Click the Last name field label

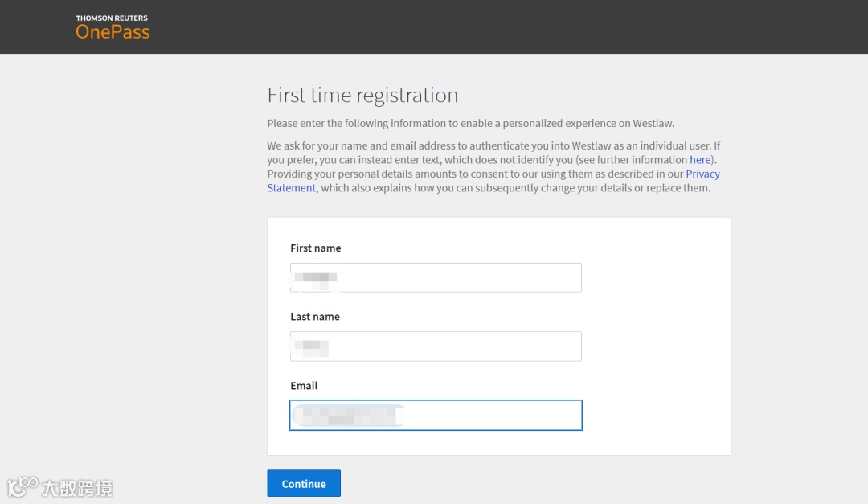click(x=314, y=317)
